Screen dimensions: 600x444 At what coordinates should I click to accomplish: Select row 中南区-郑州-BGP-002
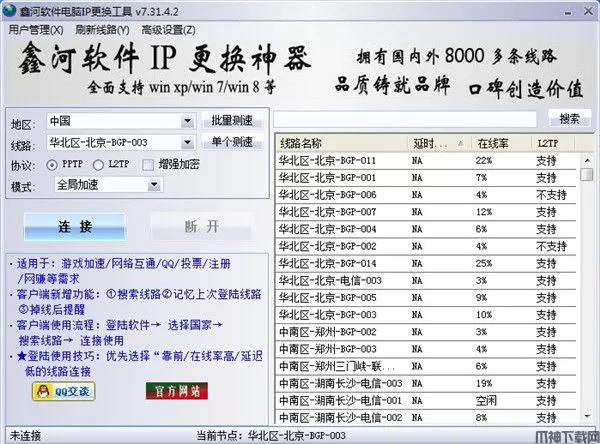coord(426,332)
